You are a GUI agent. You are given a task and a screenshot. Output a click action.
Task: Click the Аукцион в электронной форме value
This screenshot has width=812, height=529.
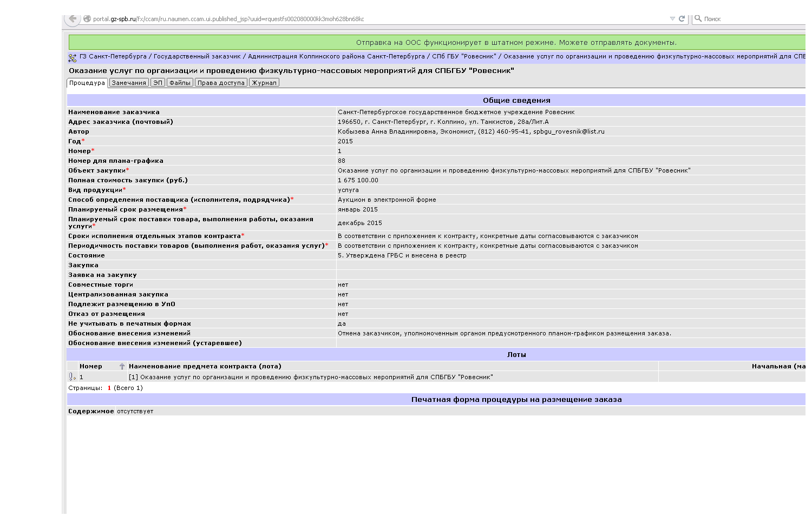click(x=387, y=200)
